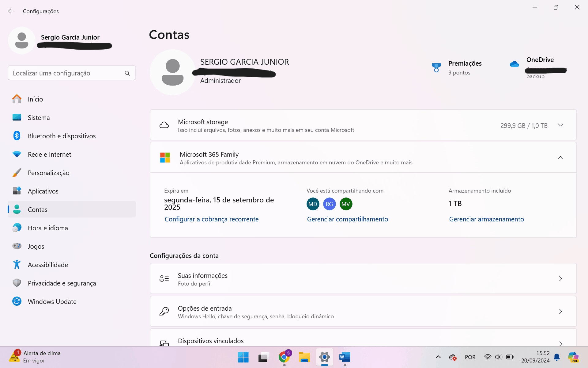Click the 299,9 GB / 1,0 TB storage value
This screenshot has width=588, height=368.
(x=524, y=126)
